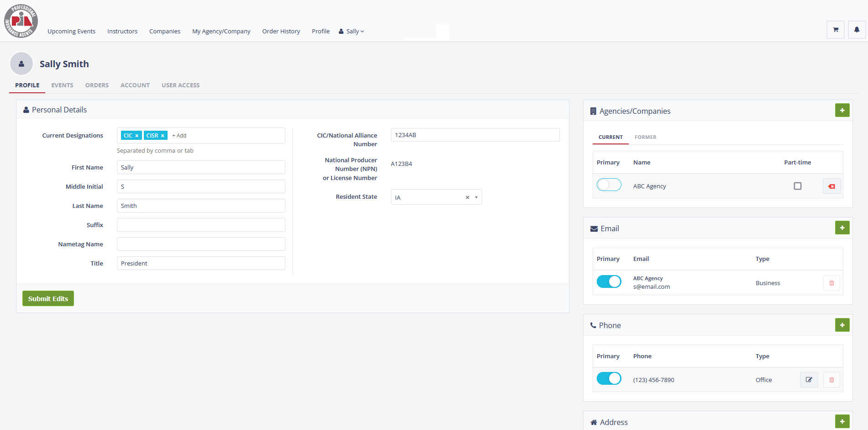868x430 pixels.
Task: Delete the office phone number
Action: click(x=831, y=380)
